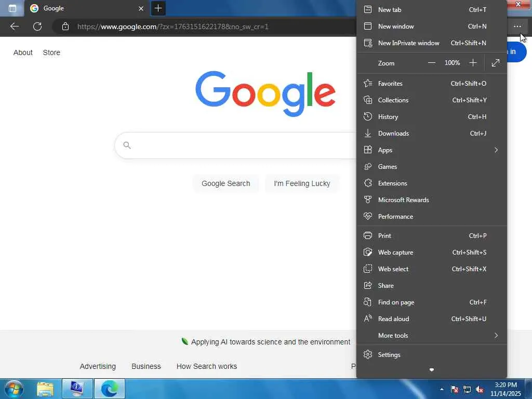The height and width of the screenshot is (399, 532).
Task: Choose Print from the menu
Action: pyautogui.click(x=432, y=235)
